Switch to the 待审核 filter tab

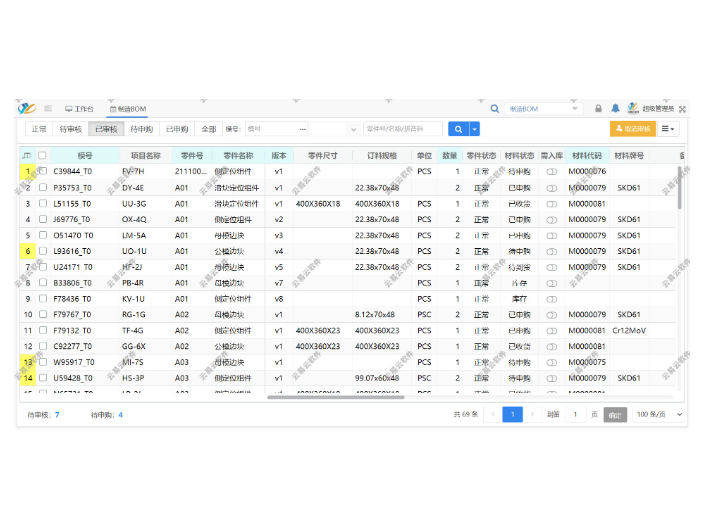(x=70, y=129)
